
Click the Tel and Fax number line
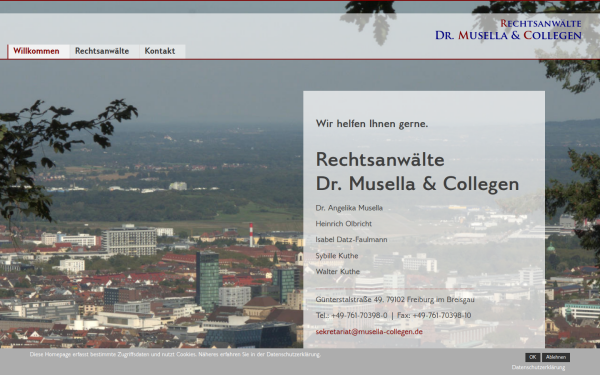pos(393,316)
